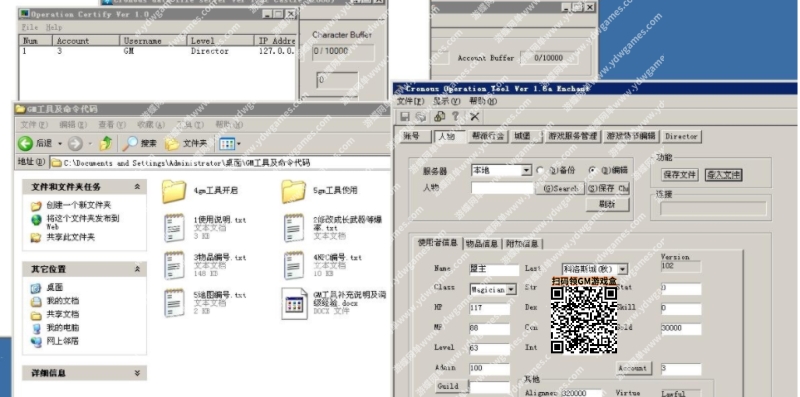Switch to the 物品信息 tab
The image size is (800, 397).
pos(482,244)
